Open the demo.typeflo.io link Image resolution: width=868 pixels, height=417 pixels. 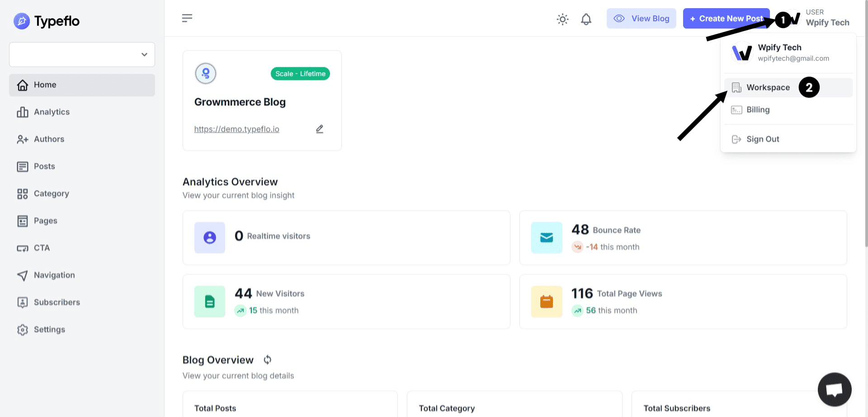coord(236,129)
